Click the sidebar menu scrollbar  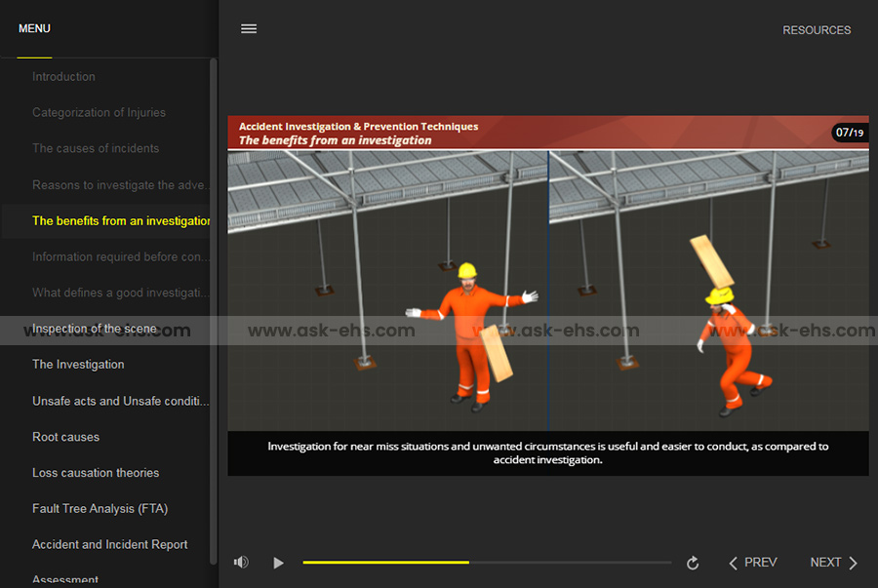[214, 293]
